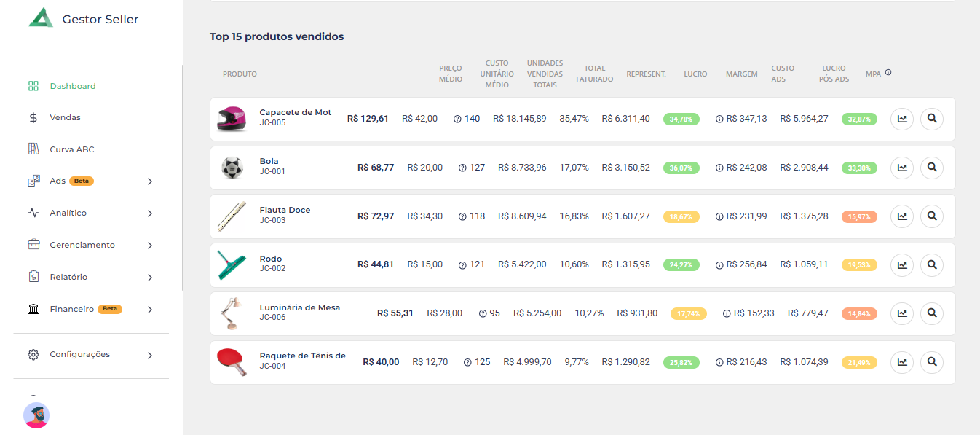
Task: Click help icon beside 140 units sold
Action: point(457,119)
